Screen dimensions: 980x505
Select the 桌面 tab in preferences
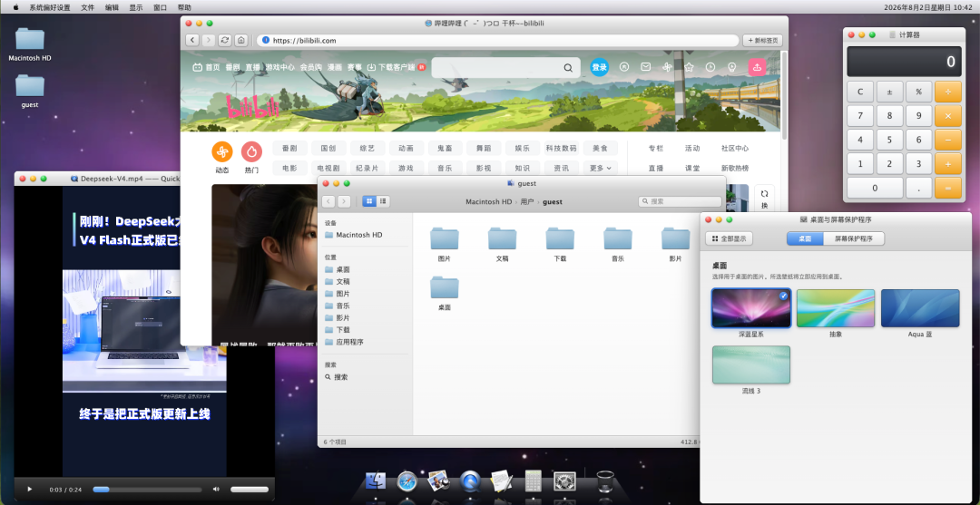805,238
